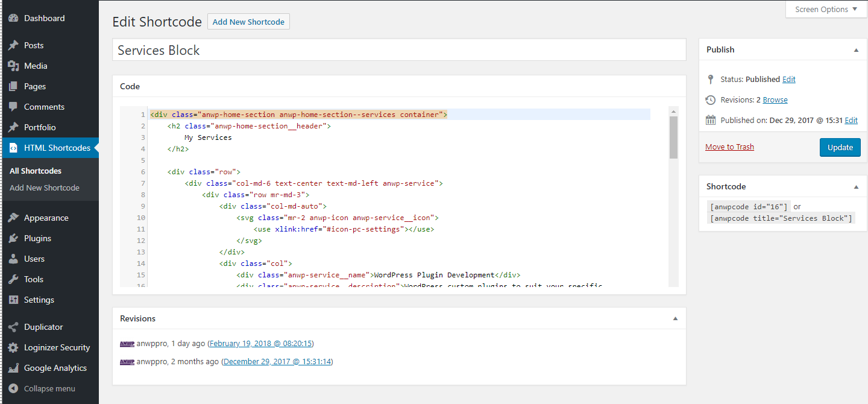
Task: Click the avatar beside the December revision
Action: click(x=127, y=362)
